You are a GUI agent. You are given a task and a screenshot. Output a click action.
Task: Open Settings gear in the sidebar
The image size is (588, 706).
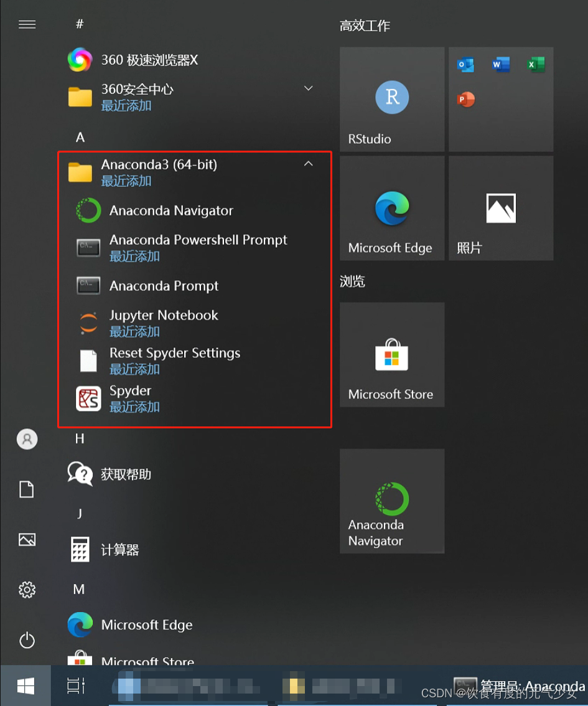coord(27,590)
